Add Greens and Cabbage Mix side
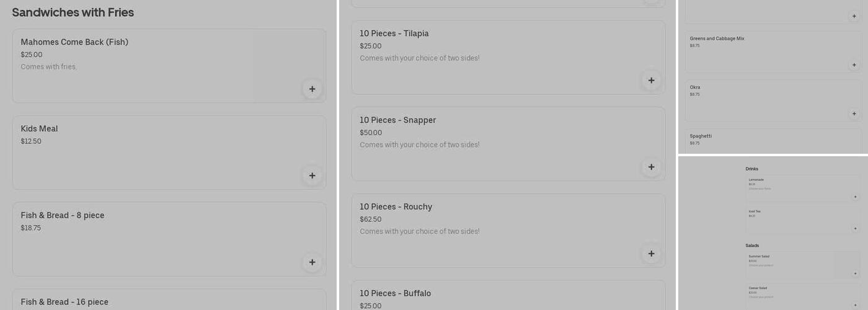The height and width of the screenshot is (310, 868). point(854,65)
